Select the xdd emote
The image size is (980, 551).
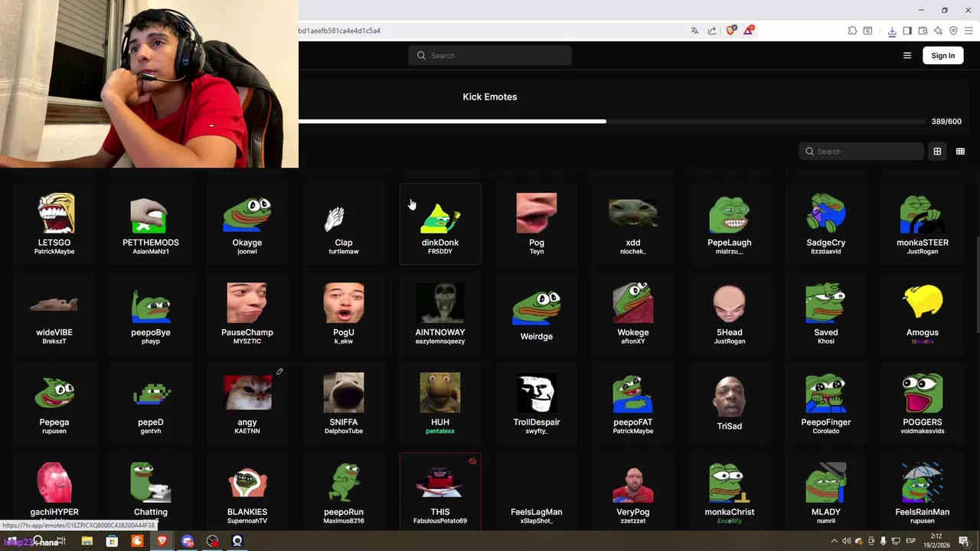click(633, 223)
